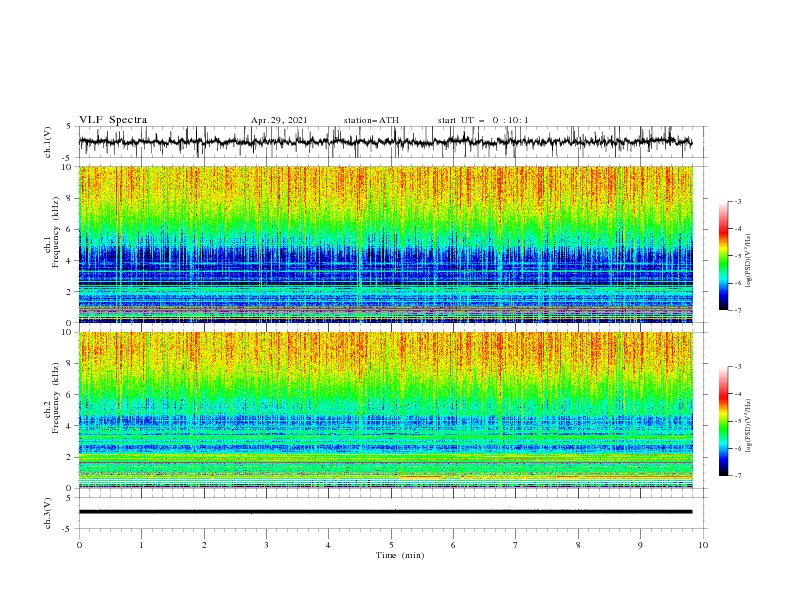Click the "-7" tick on ch.2 color bar
Screen dimensions: 792x612
[x=738, y=476]
